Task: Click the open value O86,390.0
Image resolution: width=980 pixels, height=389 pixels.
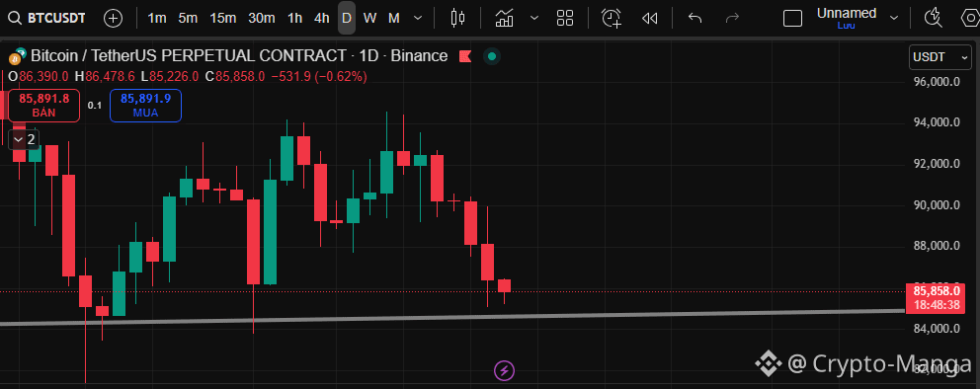Action: pos(39,77)
